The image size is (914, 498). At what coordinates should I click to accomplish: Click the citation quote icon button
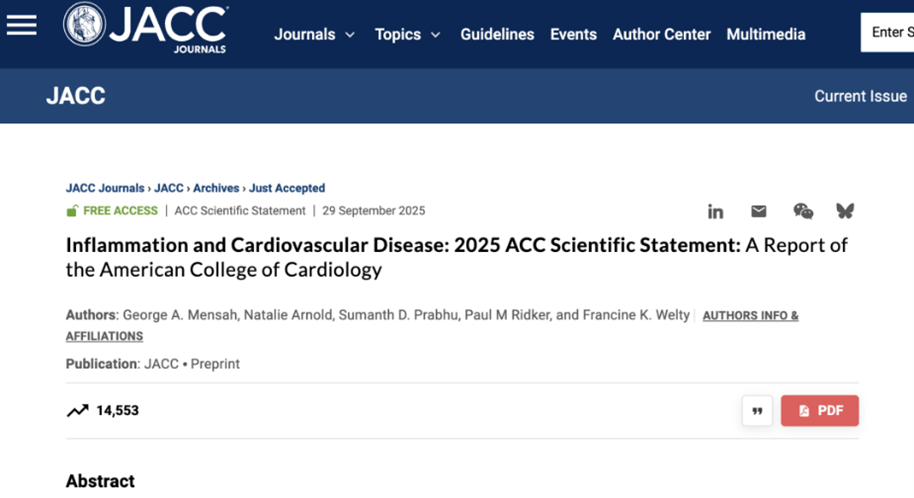point(757,411)
